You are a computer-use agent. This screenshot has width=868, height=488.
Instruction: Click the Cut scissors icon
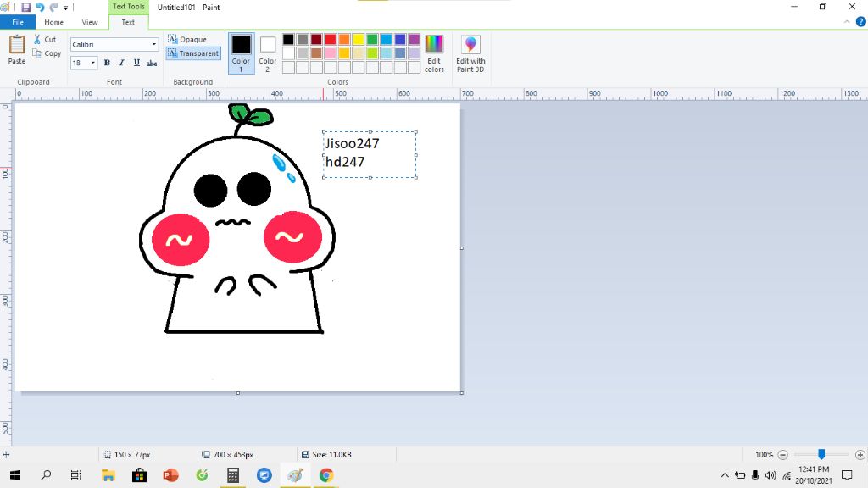click(x=38, y=40)
